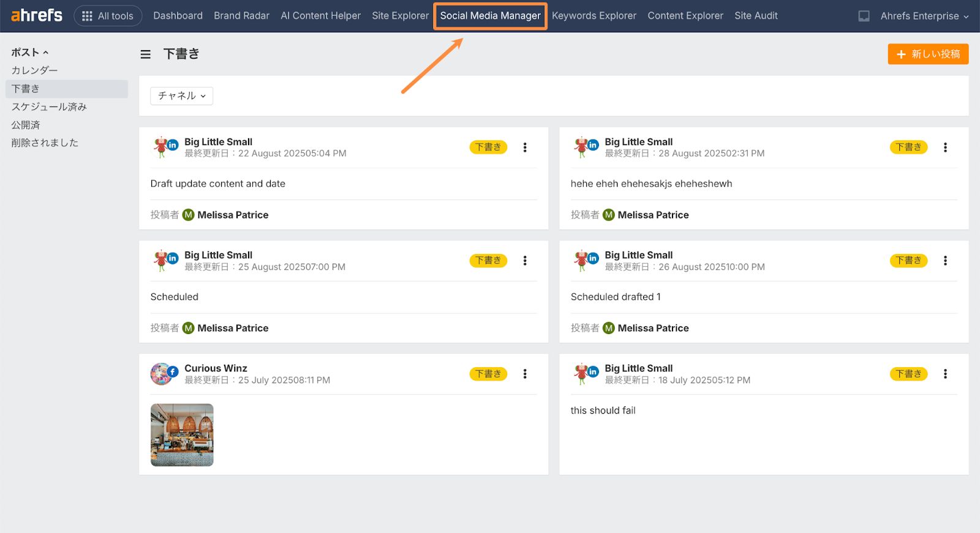The image size is (980, 533).
Task: Open more options for 'Draft update content and date' post
Action: point(525,147)
